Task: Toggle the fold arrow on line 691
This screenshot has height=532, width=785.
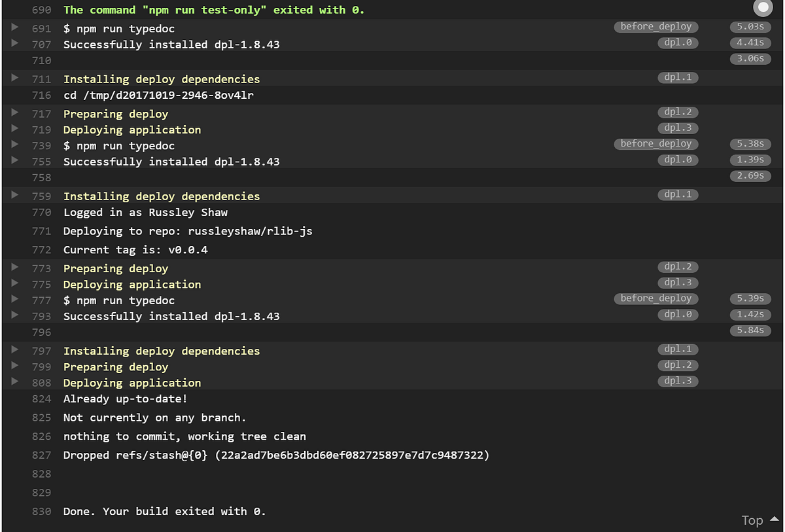Action: (14, 27)
